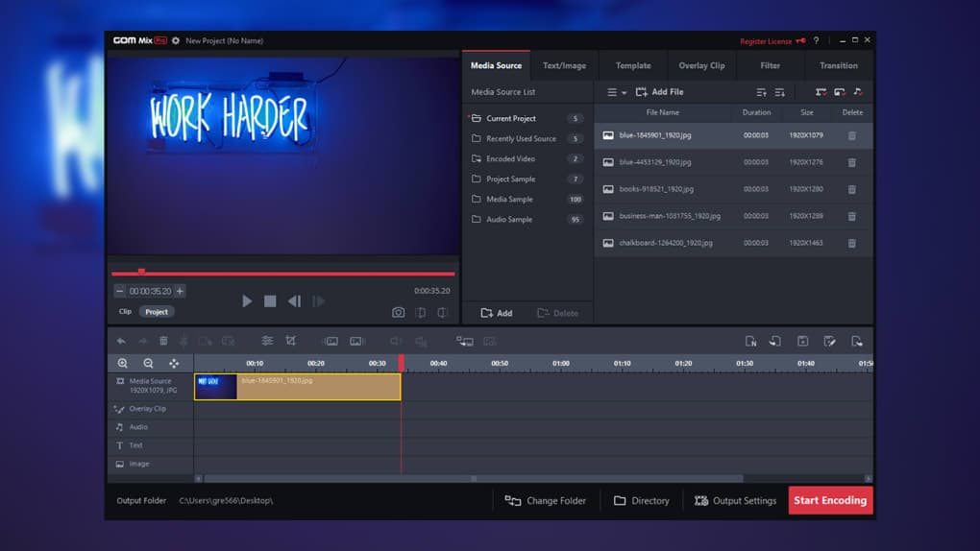
Task: Open the adjustment sliders tool icon
Action: pyautogui.click(x=267, y=341)
